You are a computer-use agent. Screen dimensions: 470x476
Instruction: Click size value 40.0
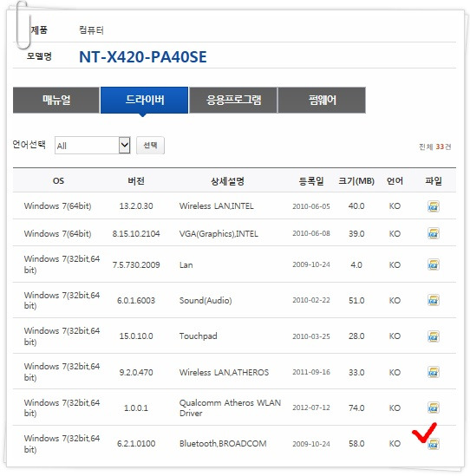356,206
